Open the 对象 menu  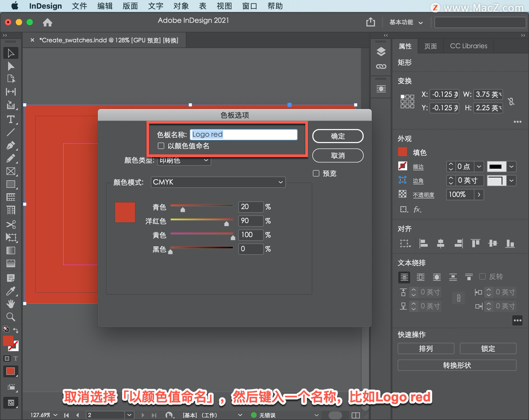[181, 6]
